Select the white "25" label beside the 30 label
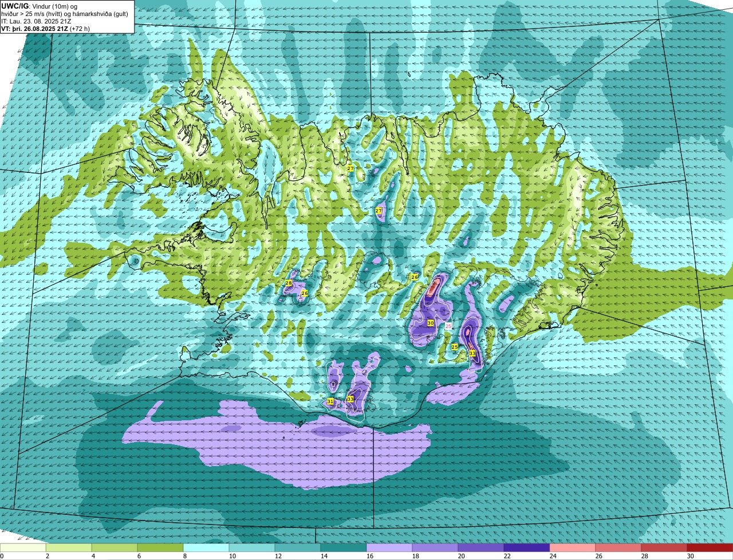This screenshot has width=733, height=560. (x=448, y=326)
